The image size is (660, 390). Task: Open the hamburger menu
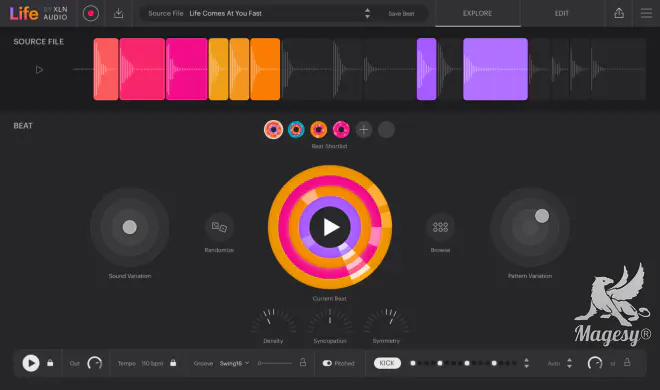(646, 13)
